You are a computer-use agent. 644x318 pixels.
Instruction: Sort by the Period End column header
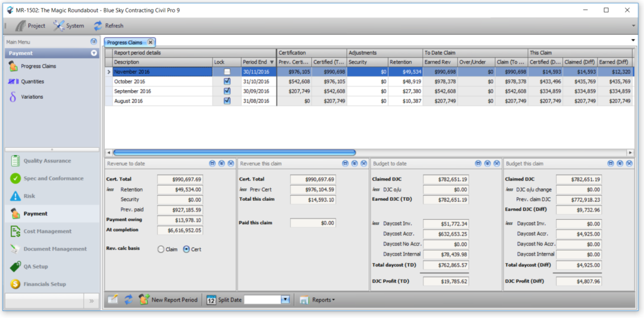click(258, 62)
